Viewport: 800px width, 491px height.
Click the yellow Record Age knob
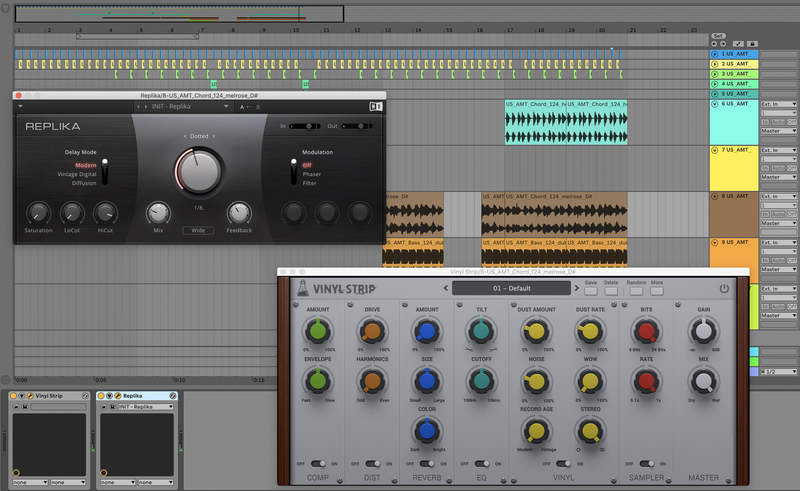(x=536, y=431)
